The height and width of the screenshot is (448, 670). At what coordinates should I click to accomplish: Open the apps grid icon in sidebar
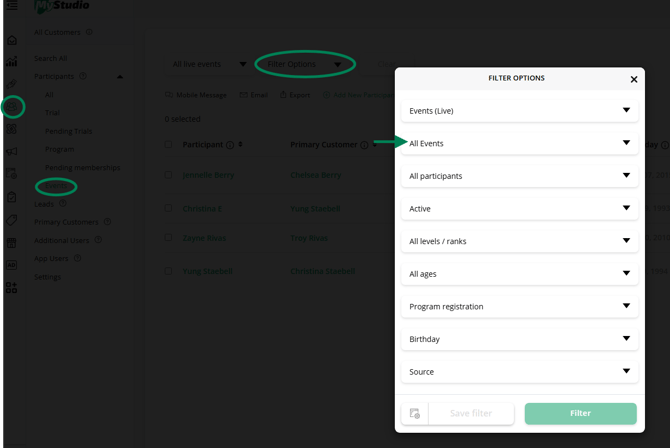pyautogui.click(x=12, y=288)
